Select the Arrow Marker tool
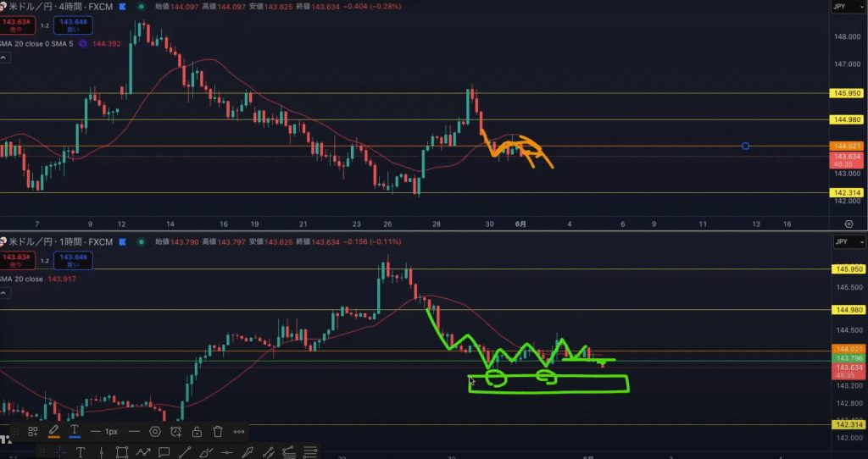868x459 pixels. click(248, 452)
